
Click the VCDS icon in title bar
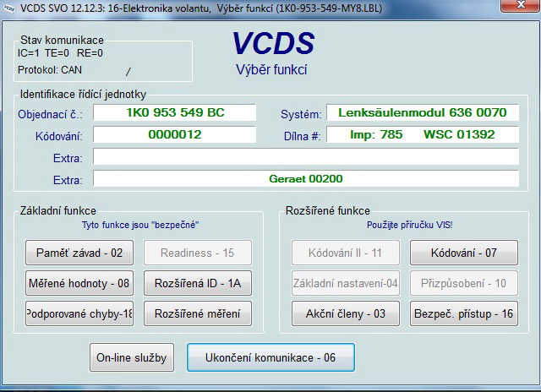coord(10,8)
